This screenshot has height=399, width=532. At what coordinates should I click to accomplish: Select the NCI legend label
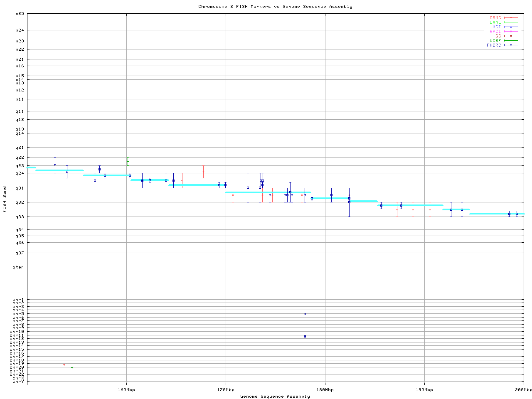[x=497, y=27]
